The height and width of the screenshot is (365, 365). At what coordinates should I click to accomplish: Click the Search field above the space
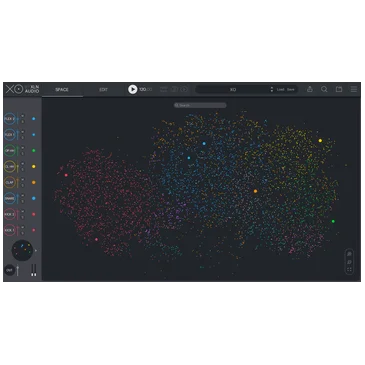(x=200, y=105)
